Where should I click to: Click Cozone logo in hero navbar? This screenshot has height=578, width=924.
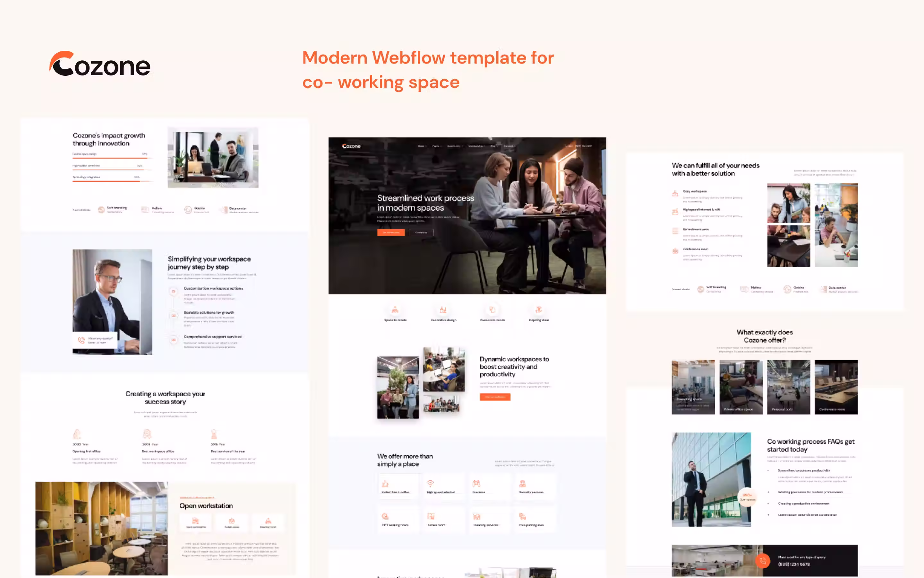point(351,146)
